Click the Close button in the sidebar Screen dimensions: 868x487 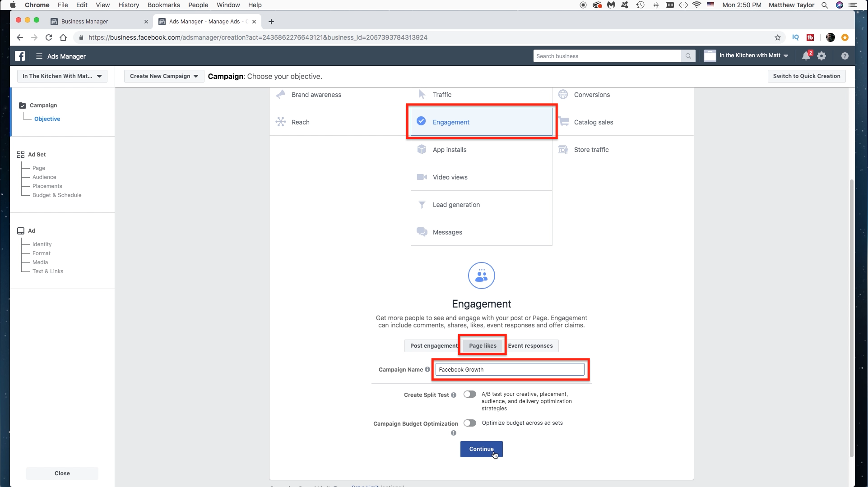62,473
